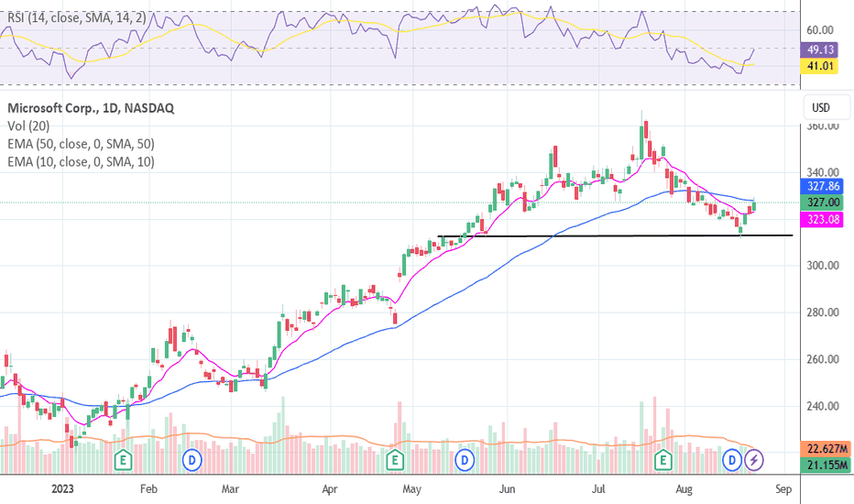Click the Aug label on the time axis
The image size is (854, 504).
click(x=684, y=488)
